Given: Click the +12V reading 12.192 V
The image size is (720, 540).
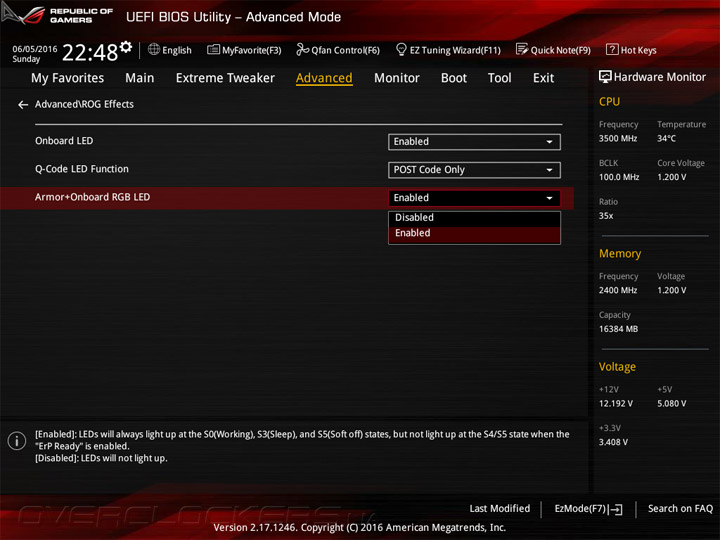Looking at the screenshot, I should (616, 403).
